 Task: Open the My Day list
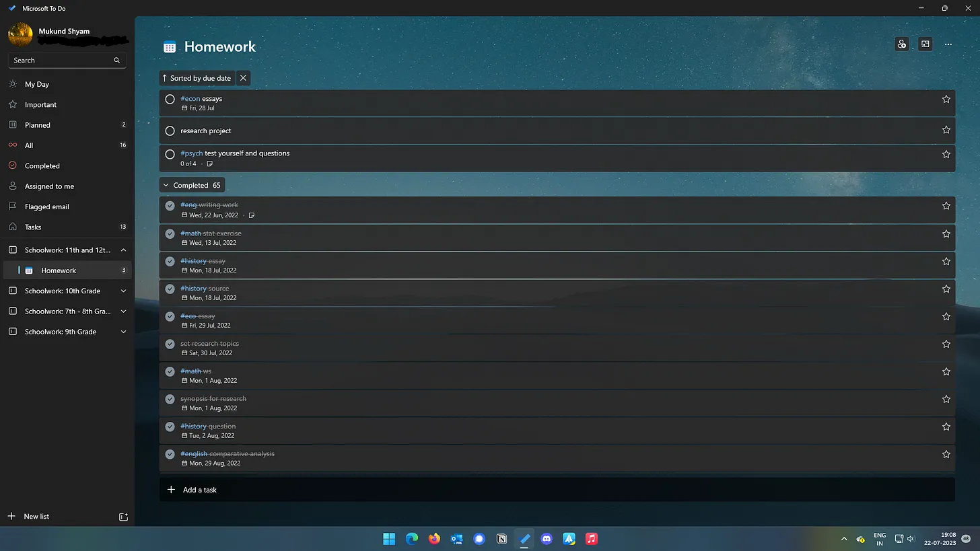coord(37,85)
